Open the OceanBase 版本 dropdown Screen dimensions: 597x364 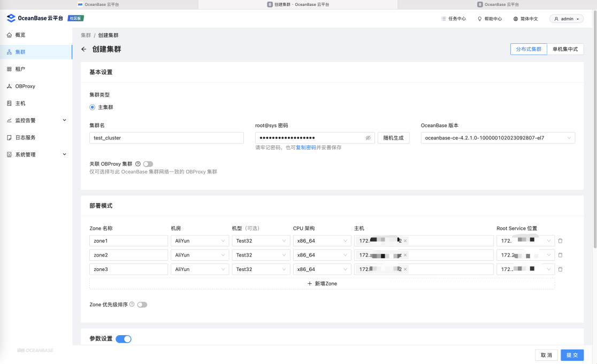click(x=497, y=138)
